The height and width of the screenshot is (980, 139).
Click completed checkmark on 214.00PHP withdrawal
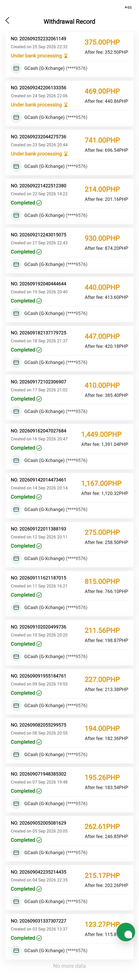[x=39, y=203]
